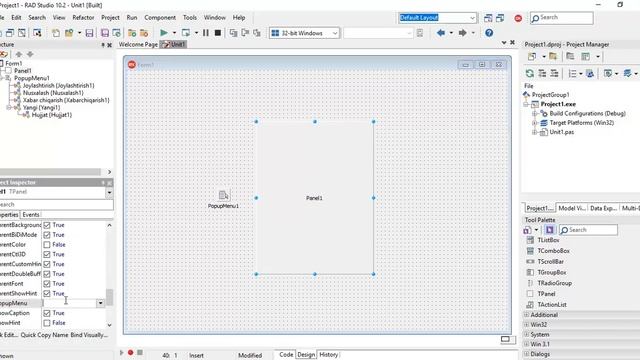The height and width of the screenshot is (360, 640).
Task: Stop program execution with the black square
Action: pos(218,33)
